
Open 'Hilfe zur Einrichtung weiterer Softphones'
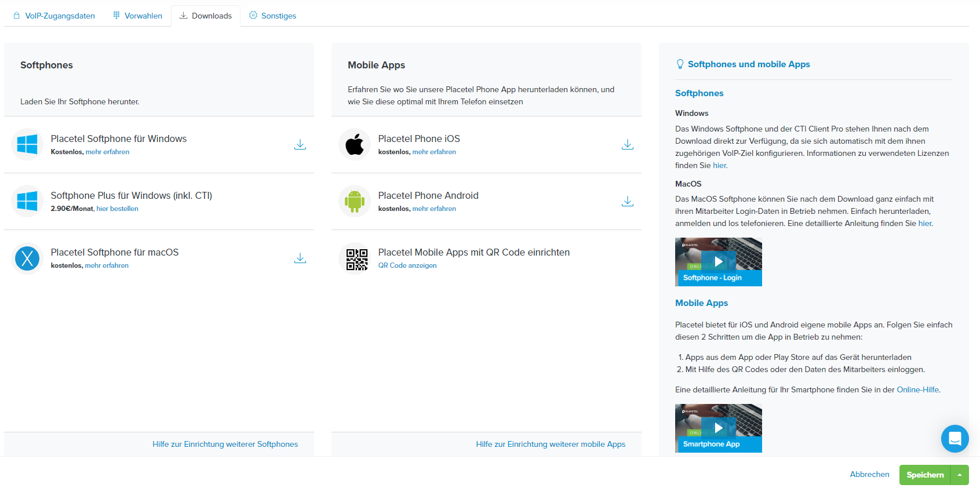point(225,444)
